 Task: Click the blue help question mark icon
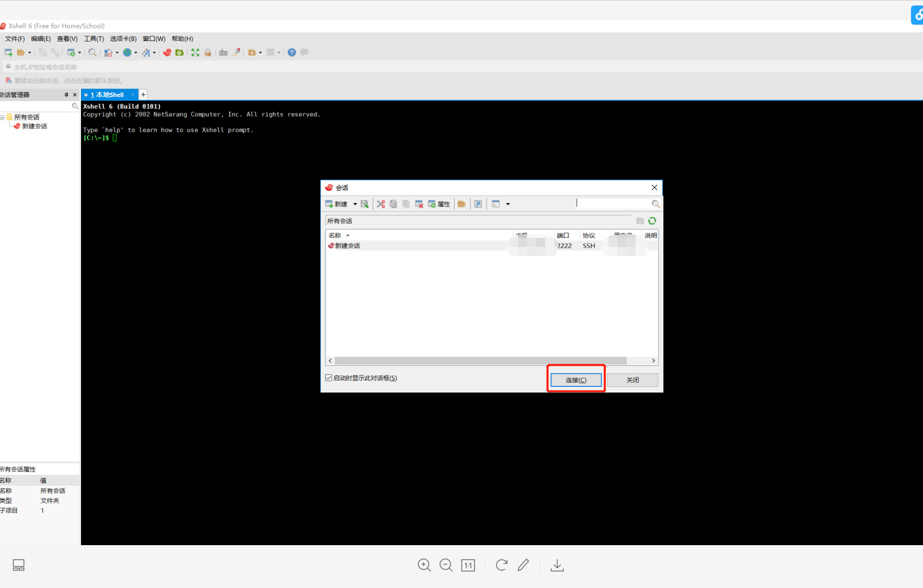pyautogui.click(x=292, y=53)
